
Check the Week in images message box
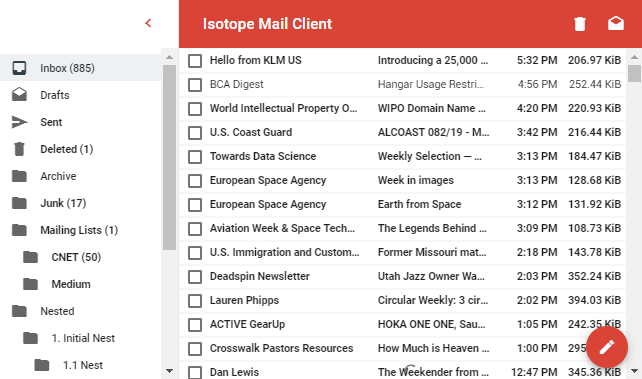[195, 181]
